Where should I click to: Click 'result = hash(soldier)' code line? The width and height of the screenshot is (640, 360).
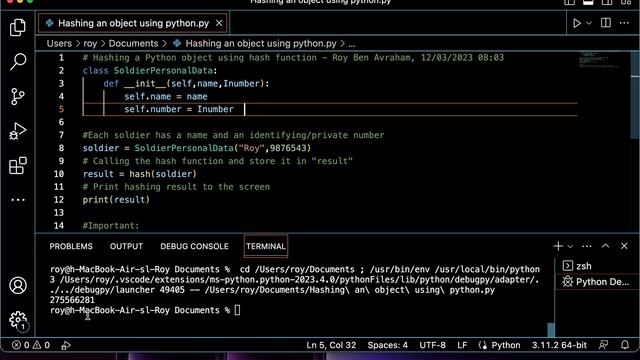(x=140, y=174)
